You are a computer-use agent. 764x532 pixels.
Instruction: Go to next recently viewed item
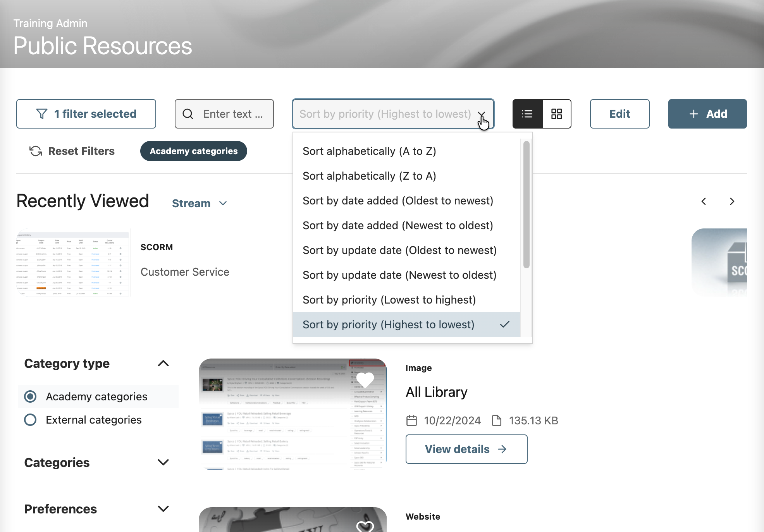(x=732, y=201)
